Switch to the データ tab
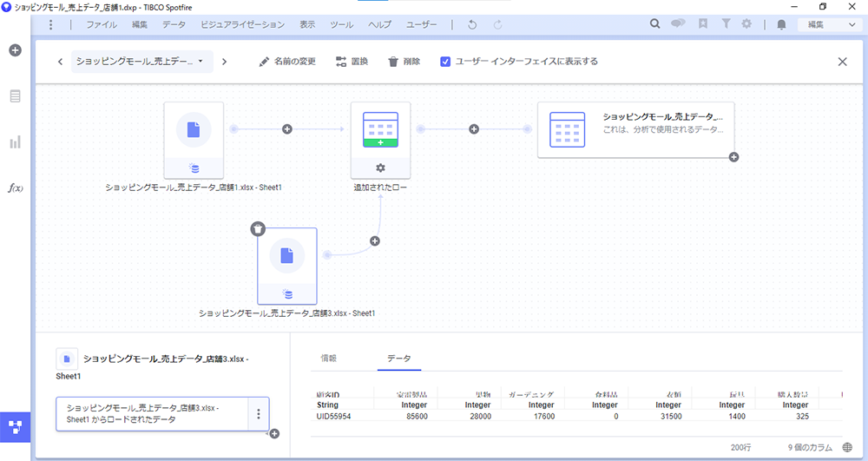This screenshot has height=461, width=868. 399,358
